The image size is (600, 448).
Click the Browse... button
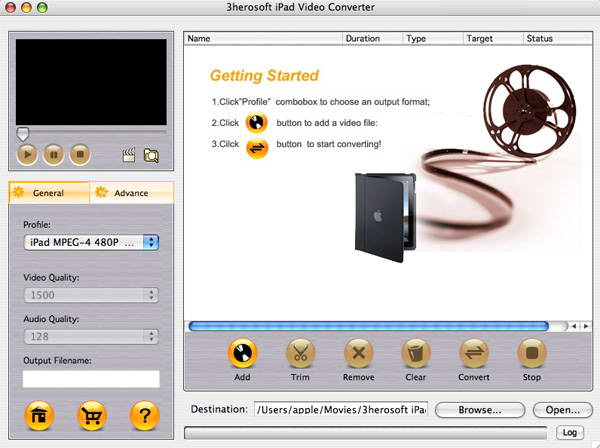(480, 410)
